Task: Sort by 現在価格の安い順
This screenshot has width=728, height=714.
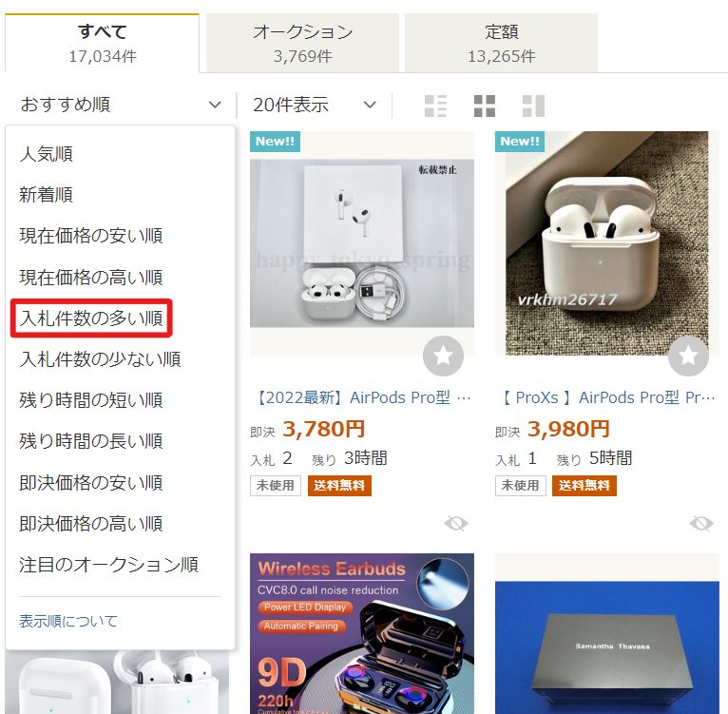Action: tap(91, 236)
